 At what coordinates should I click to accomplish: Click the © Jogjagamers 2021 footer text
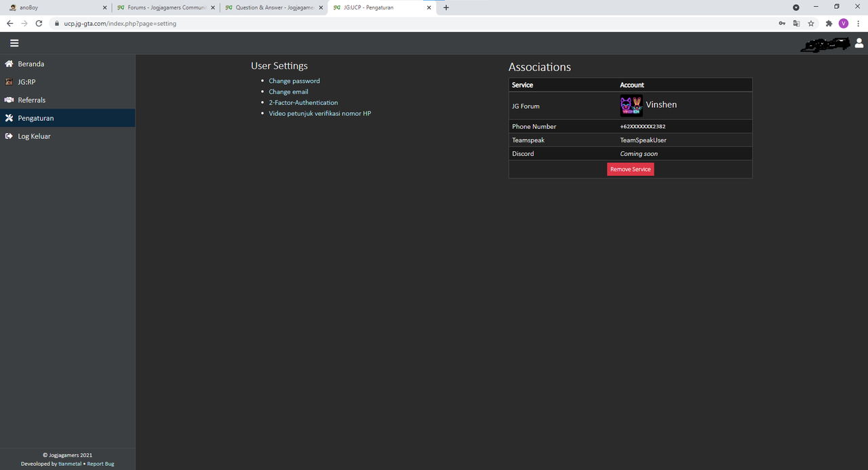click(x=67, y=455)
